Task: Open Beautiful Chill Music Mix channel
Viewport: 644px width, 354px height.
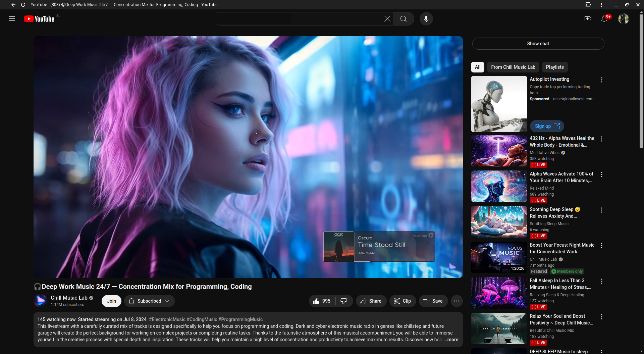Action: coord(552,331)
